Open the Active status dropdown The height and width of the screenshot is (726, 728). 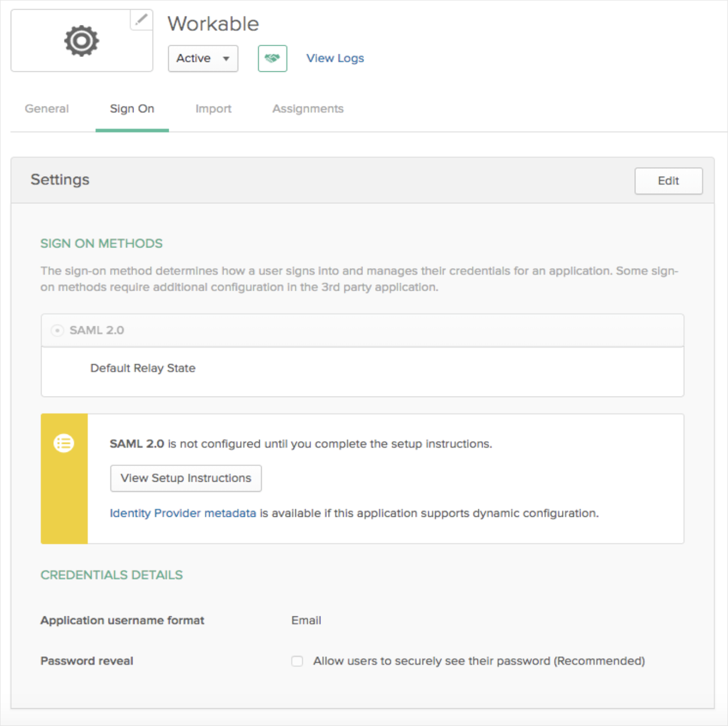(203, 59)
